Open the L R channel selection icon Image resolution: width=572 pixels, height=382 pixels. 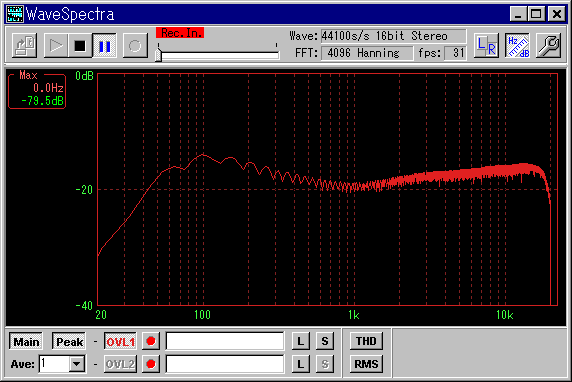(x=486, y=46)
